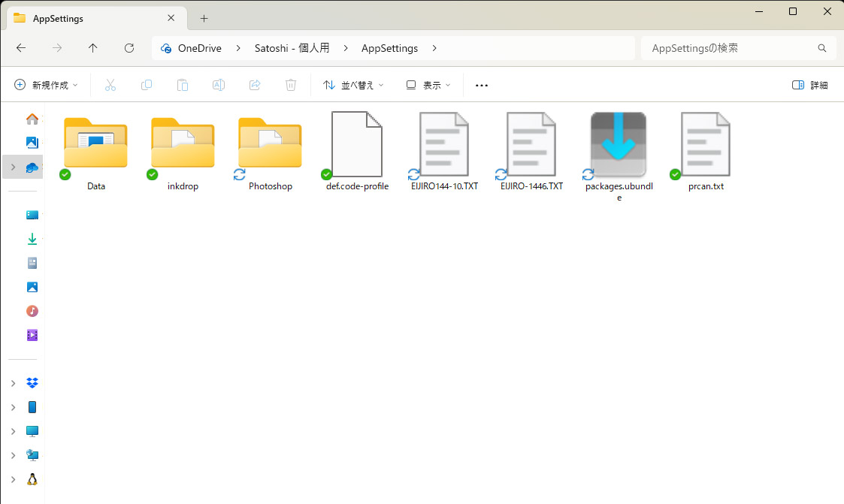Select the AppSettings window tab
844x504 pixels.
pyautogui.click(x=97, y=18)
